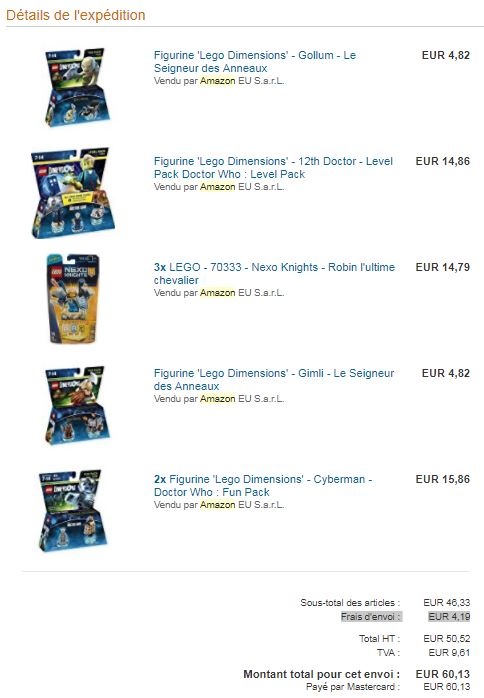Click the price EUR 15,86
Screen dimensions: 484x698
click(x=443, y=479)
